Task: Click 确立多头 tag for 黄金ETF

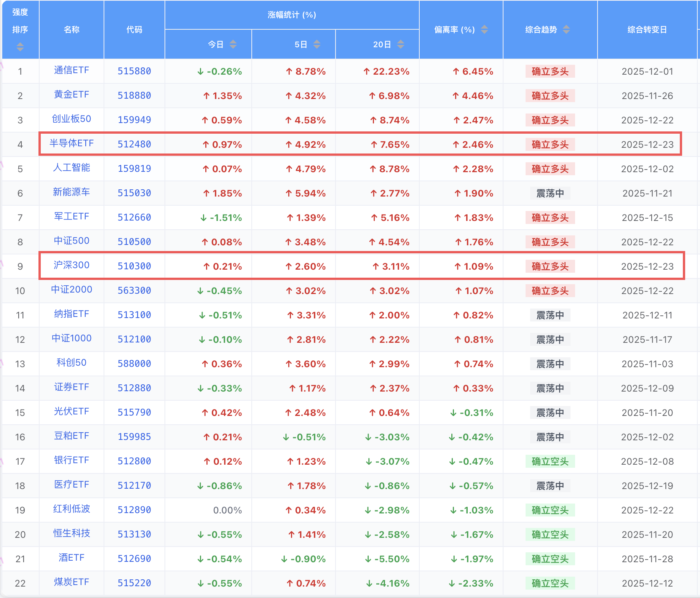Action: tap(550, 96)
